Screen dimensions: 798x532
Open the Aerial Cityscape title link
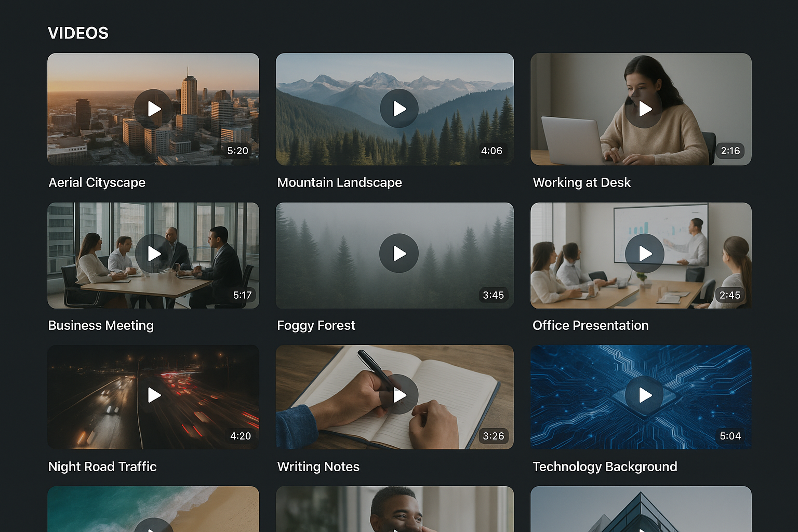point(97,182)
